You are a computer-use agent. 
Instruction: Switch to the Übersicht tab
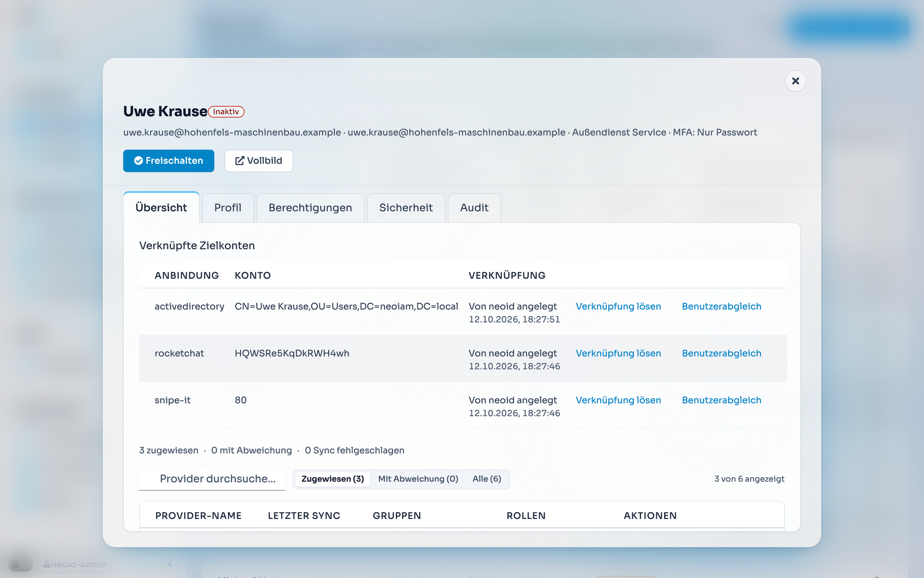[x=161, y=208]
